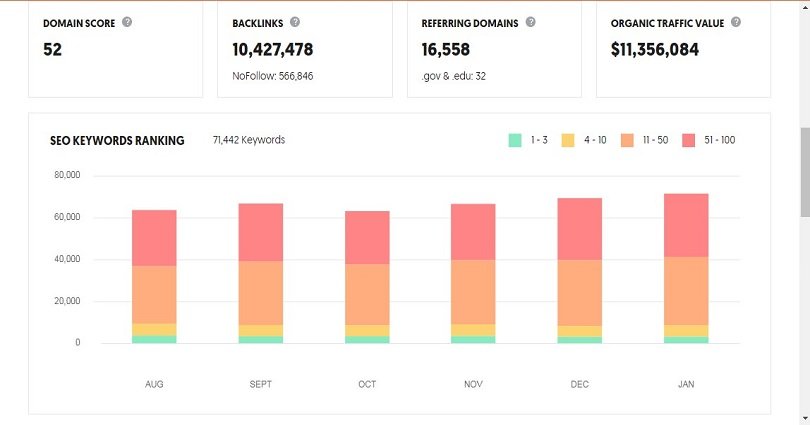Click the Domain Score help icon
The width and height of the screenshot is (810, 425).
tap(127, 22)
